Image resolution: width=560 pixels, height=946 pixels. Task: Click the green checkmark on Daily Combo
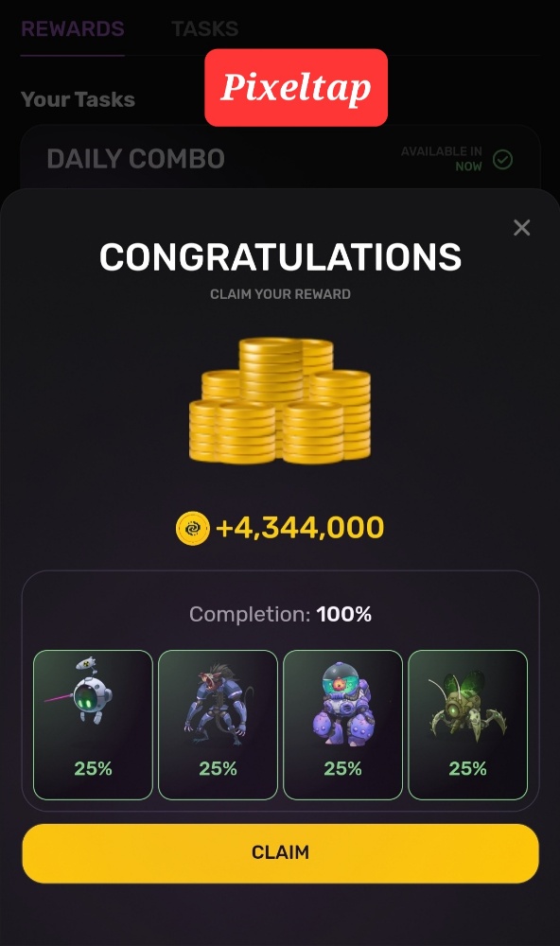tap(502, 159)
